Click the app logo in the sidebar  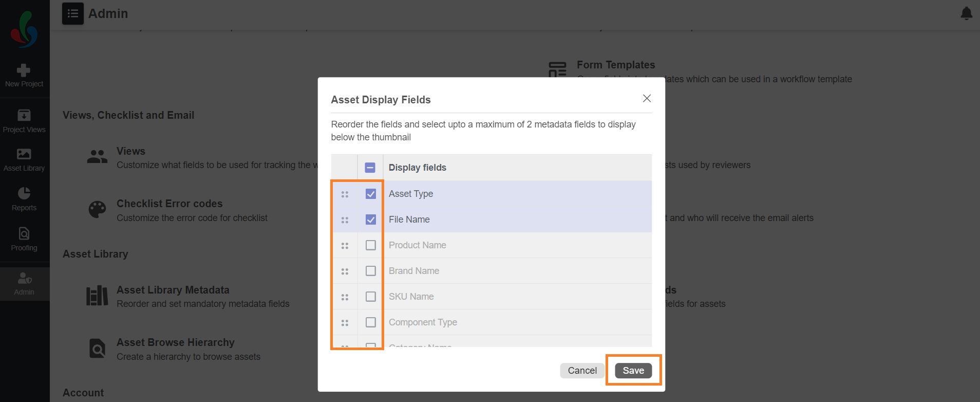[x=24, y=29]
